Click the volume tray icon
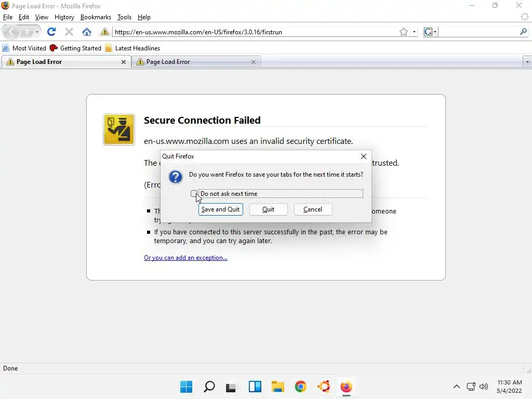The image size is (532, 399). tap(484, 387)
